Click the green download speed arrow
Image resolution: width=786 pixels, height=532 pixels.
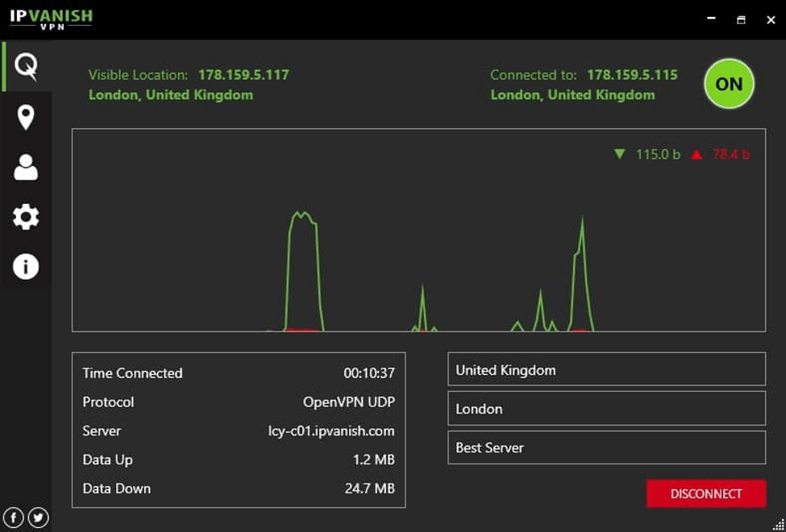coord(620,153)
